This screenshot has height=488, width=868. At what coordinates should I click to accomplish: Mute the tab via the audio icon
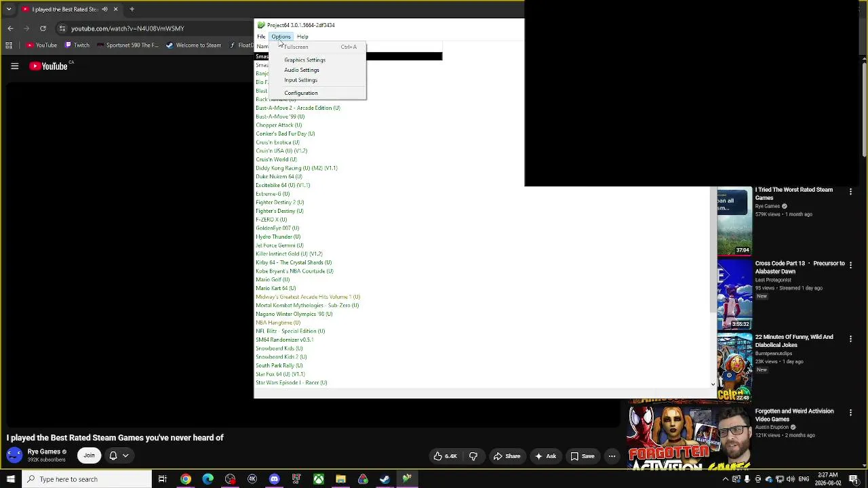pyautogui.click(x=104, y=9)
